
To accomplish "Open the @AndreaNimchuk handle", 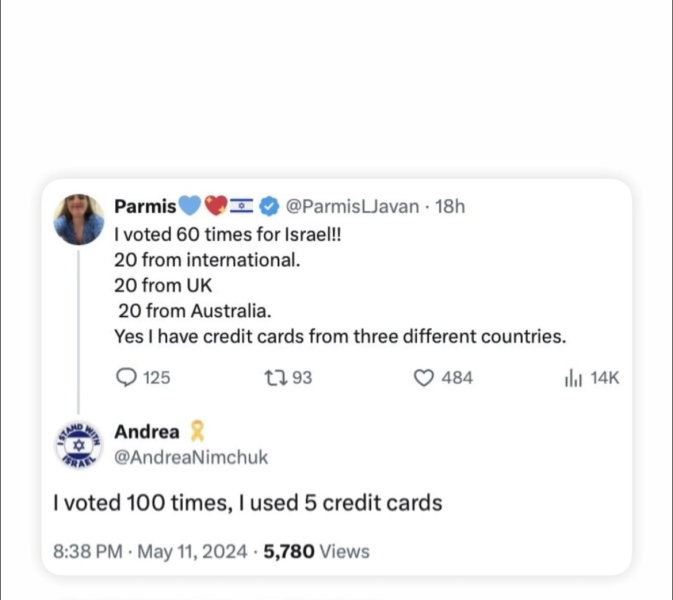I will 191,457.
